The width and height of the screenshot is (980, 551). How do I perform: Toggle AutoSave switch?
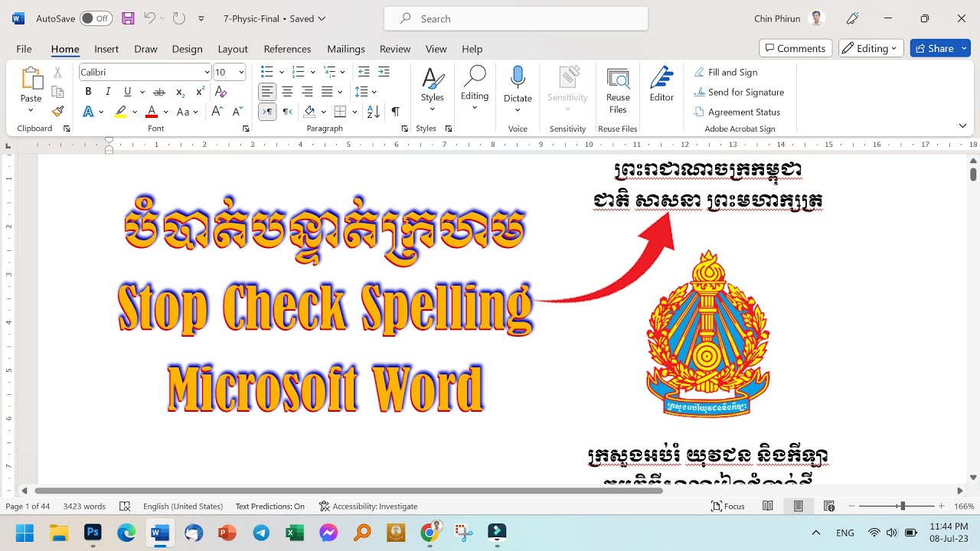tap(96, 18)
